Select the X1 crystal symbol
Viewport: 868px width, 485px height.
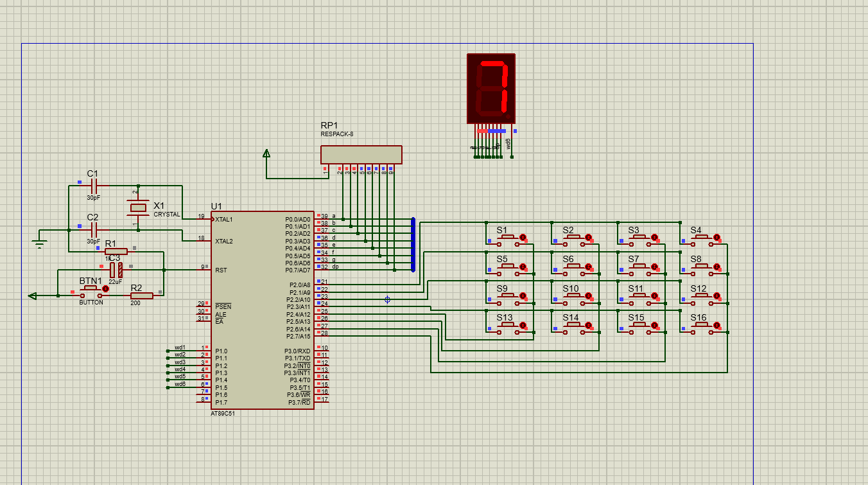click(138, 208)
